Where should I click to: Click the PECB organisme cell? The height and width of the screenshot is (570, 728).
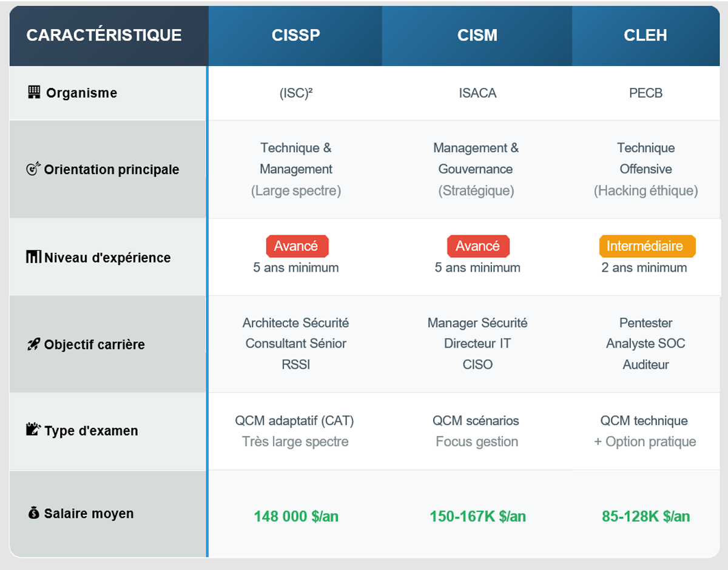tap(645, 93)
